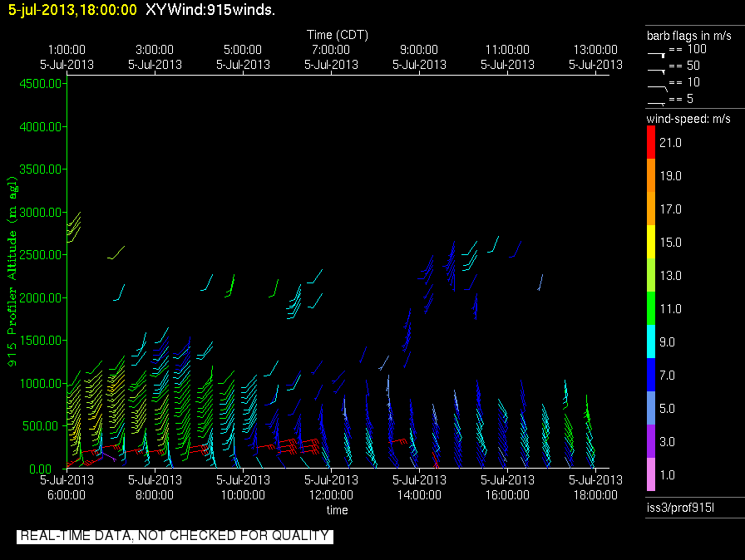Screen dimensions: 745x560
Task: Select the 12:00:00 bottom time axis tick
Action: point(331,494)
